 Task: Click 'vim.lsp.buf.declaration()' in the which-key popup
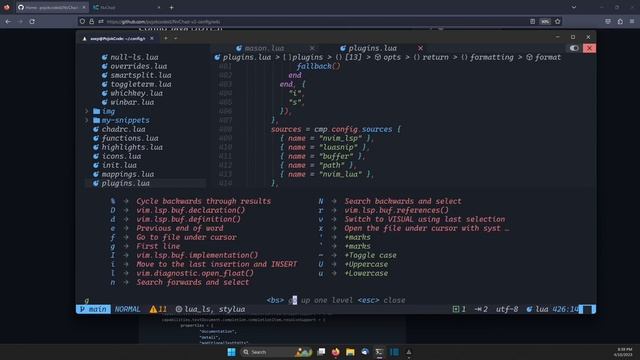coord(191,210)
